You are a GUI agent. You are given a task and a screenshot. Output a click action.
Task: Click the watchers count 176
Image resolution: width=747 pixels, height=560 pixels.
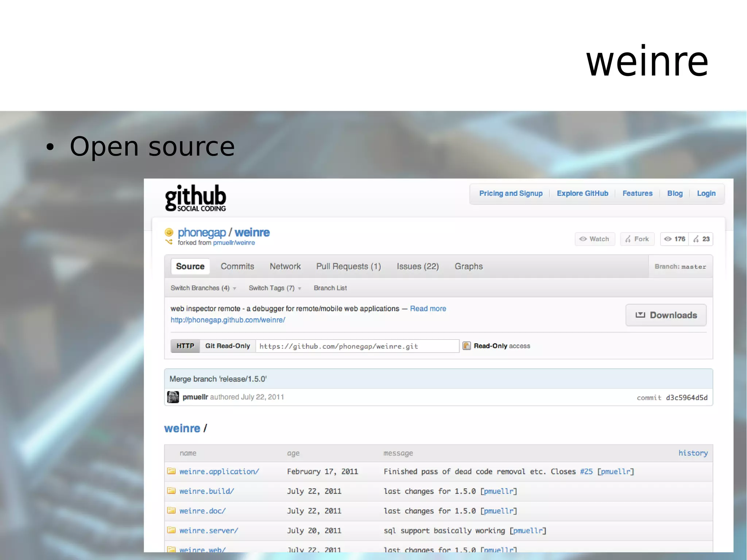(x=674, y=239)
